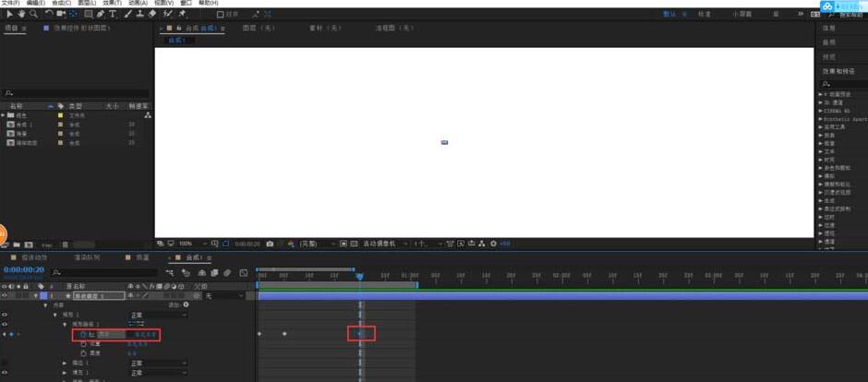Open the 矩形 1 blend mode dropdown
Image resolution: width=868 pixels, height=382 pixels.
pyautogui.click(x=158, y=315)
